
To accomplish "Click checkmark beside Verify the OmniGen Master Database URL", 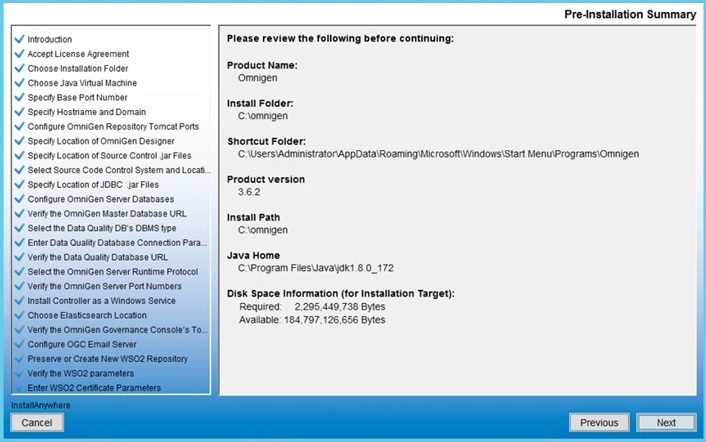I will pos(19,213).
